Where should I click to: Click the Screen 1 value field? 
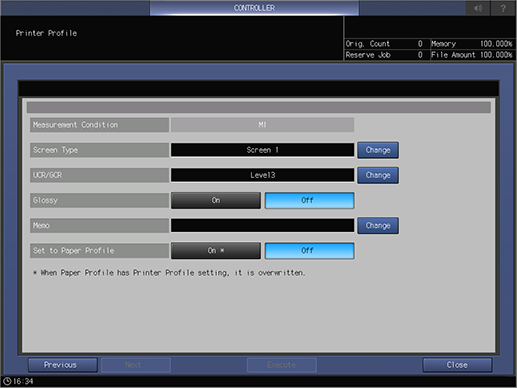click(x=263, y=150)
